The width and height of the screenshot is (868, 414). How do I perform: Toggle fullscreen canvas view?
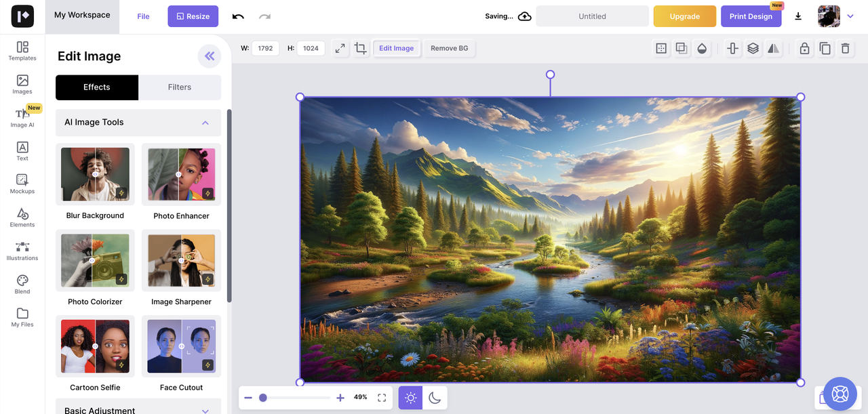382,398
